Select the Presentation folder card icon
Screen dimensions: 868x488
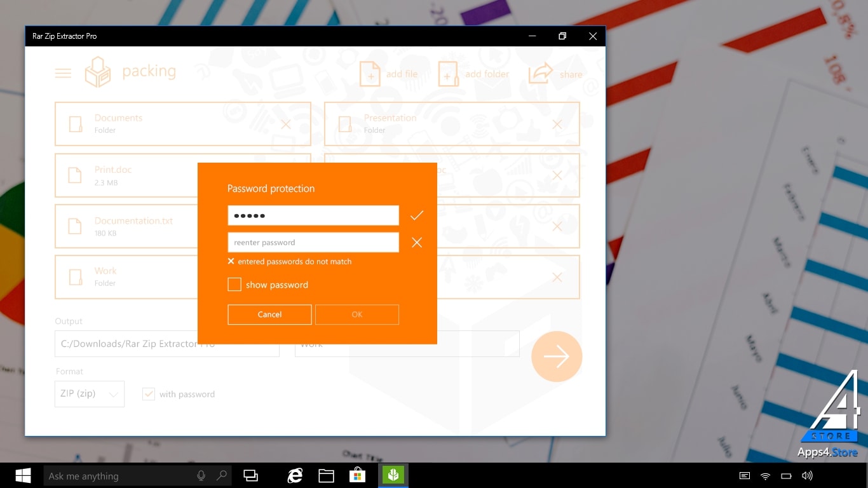coord(345,124)
